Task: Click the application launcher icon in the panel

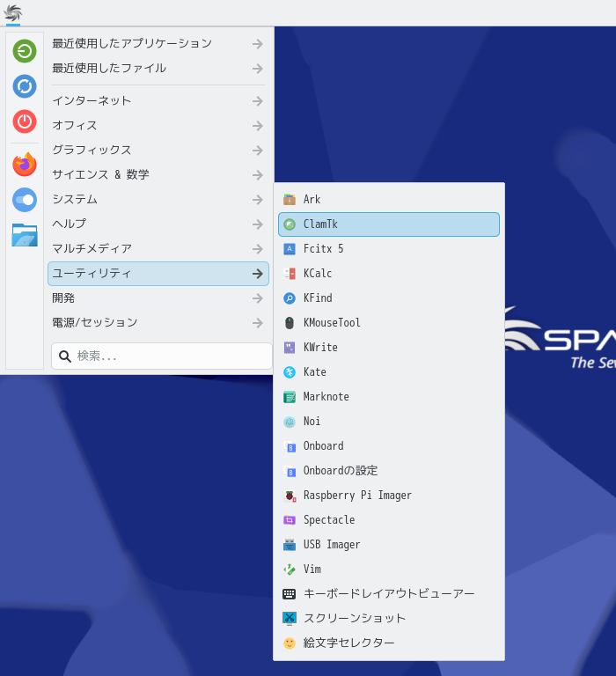Action: (x=12, y=13)
